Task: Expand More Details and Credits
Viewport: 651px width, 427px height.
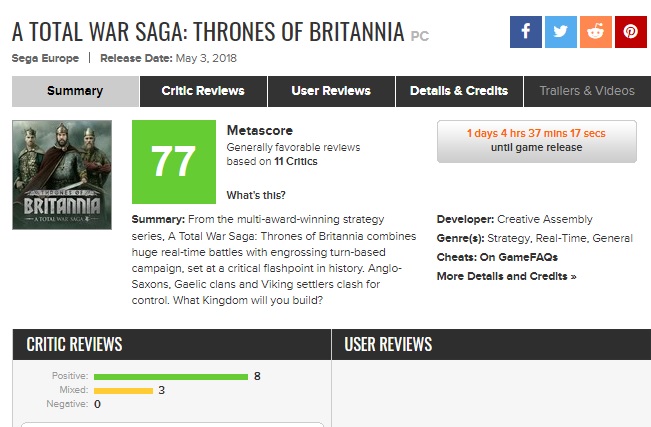Action: [506, 276]
